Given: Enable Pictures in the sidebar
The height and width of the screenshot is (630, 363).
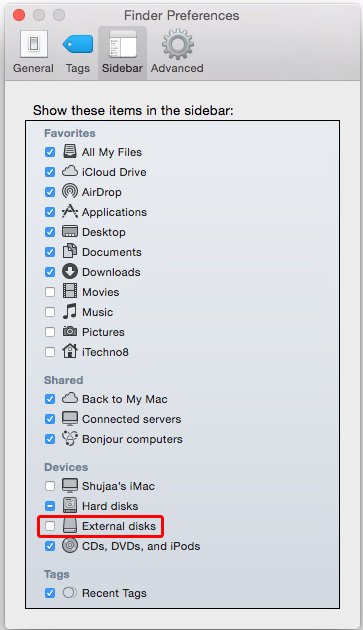Looking at the screenshot, I should [x=50, y=332].
